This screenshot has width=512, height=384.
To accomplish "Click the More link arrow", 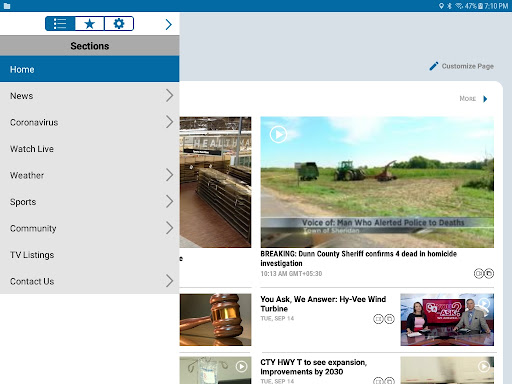I will pos(485,99).
